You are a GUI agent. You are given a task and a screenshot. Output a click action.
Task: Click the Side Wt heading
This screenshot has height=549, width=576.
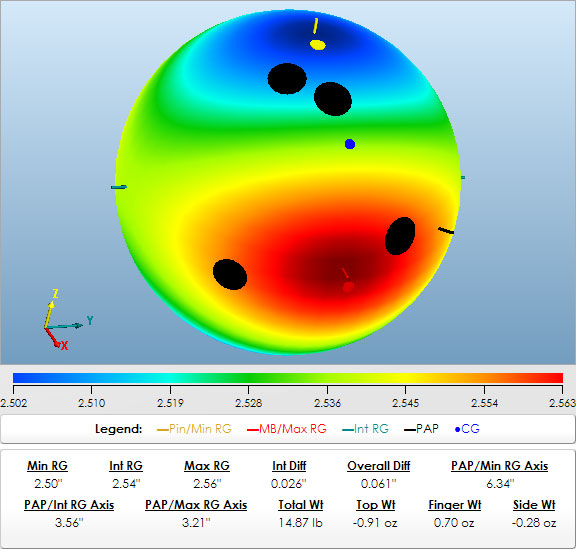[x=534, y=505]
